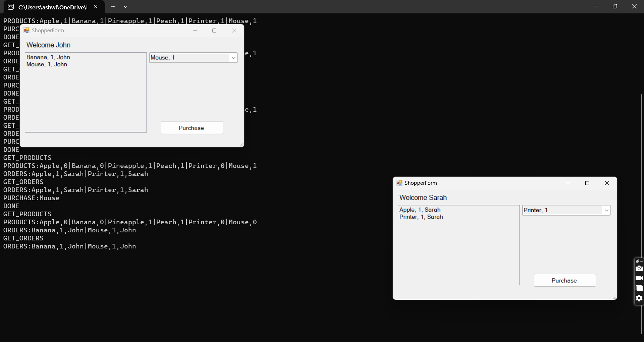This screenshot has height=342, width=644.
Task: Click the terminal vertical scrollbar
Action: click(x=641, y=214)
